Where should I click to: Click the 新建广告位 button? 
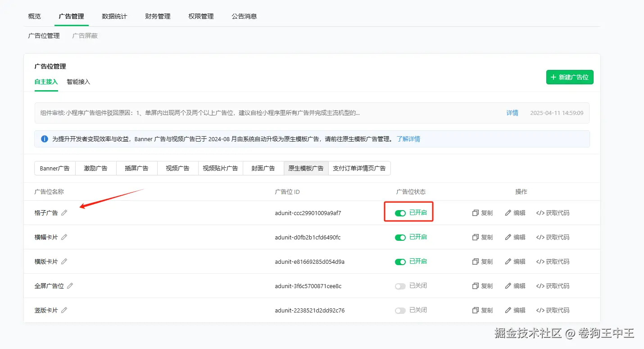click(570, 77)
